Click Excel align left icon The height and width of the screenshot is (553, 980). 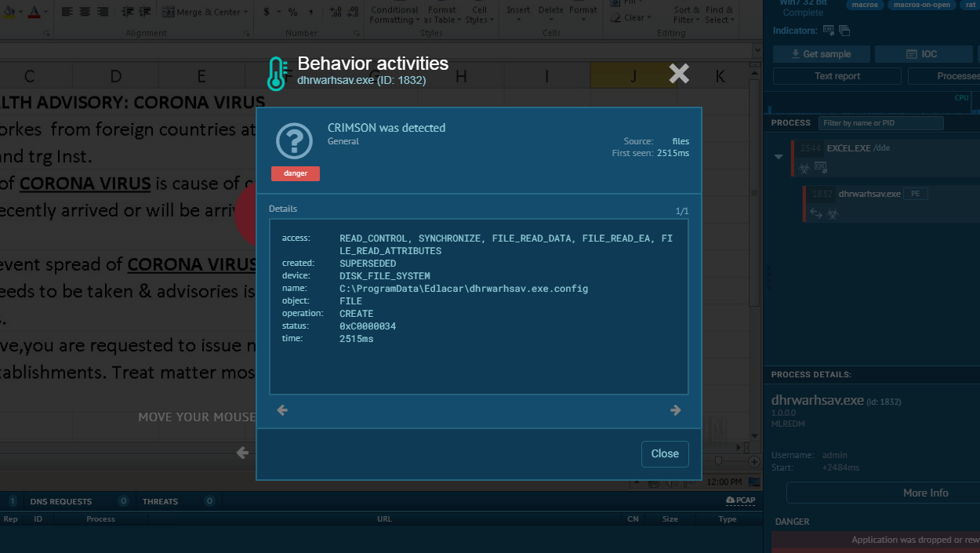click(x=67, y=12)
